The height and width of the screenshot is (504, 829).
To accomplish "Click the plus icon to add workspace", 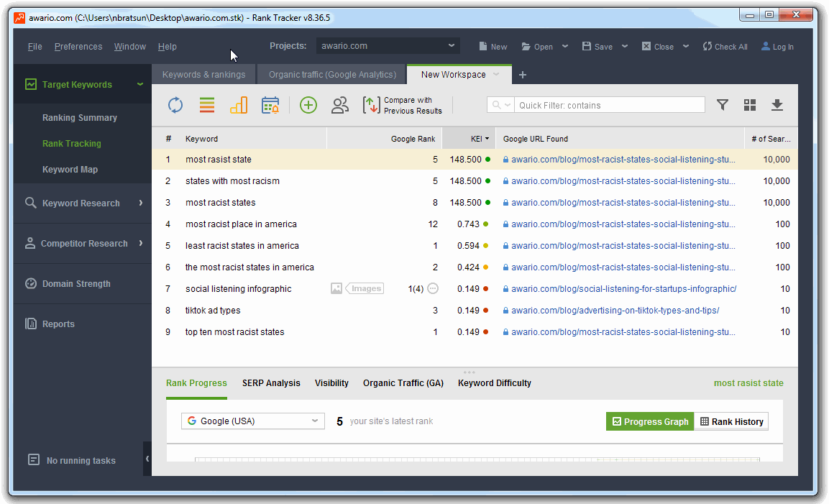I will click(523, 75).
